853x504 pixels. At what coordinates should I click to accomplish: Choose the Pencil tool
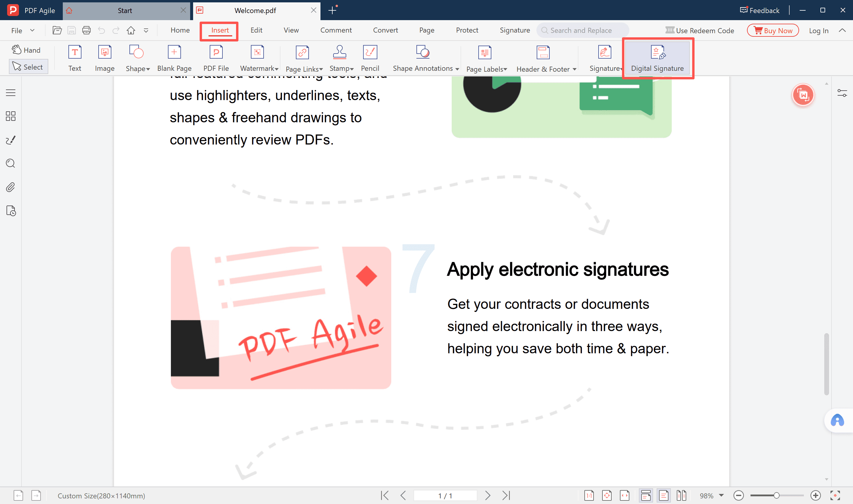(370, 58)
